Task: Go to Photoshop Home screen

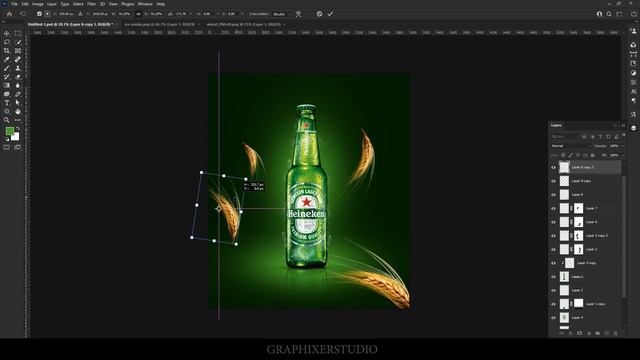Action: tap(9, 14)
